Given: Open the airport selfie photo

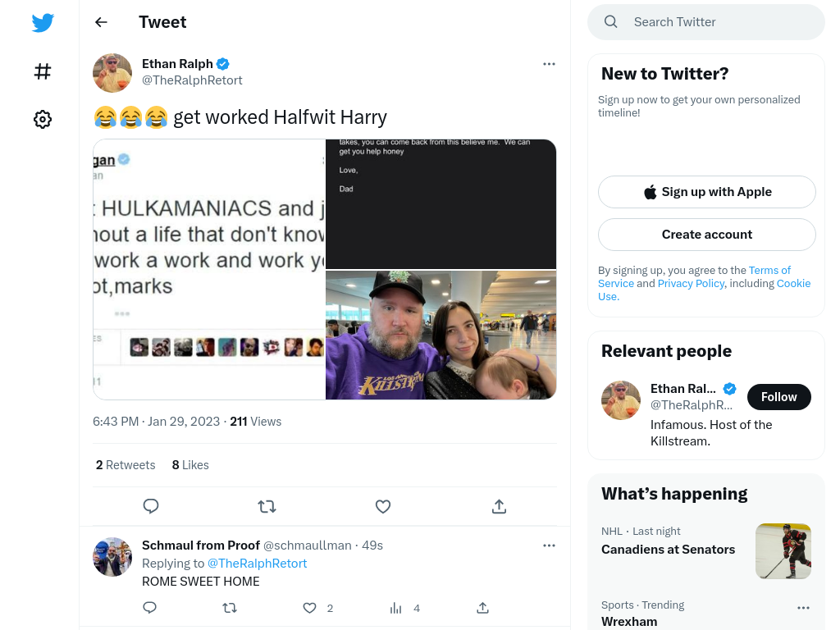Looking at the screenshot, I should (x=441, y=335).
